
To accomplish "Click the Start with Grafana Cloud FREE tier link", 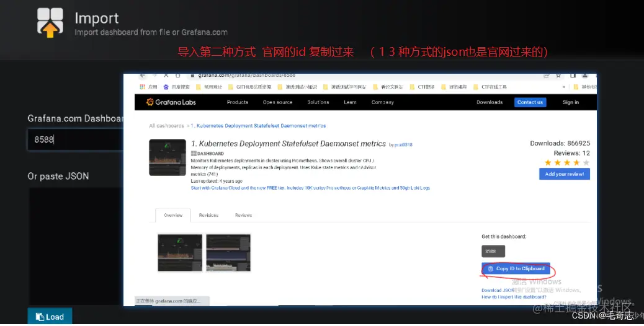I will 310,188.
